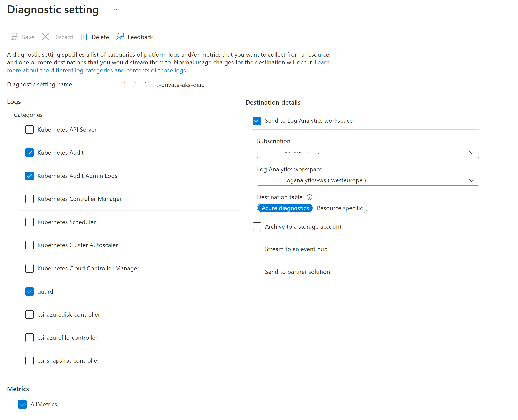Open the Log Analytics workspace dropdown
518x420 pixels.
pos(368,180)
